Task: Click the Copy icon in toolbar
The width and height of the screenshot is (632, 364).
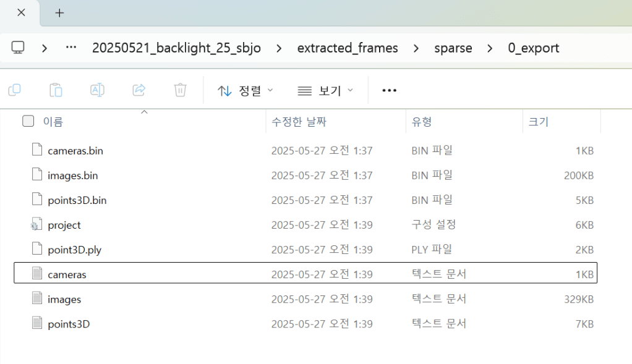Action: pos(15,90)
